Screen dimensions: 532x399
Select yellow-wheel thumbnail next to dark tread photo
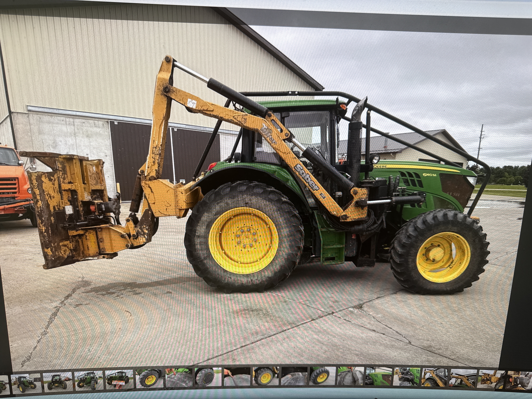coord(266,376)
